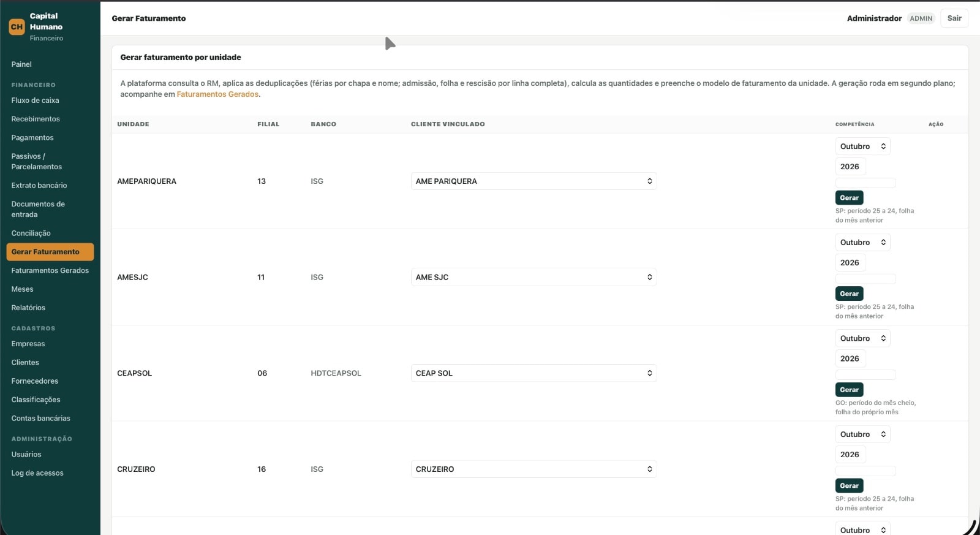980x535 pixels.
Task: Click the Sair button
Action: click(954, 18)
